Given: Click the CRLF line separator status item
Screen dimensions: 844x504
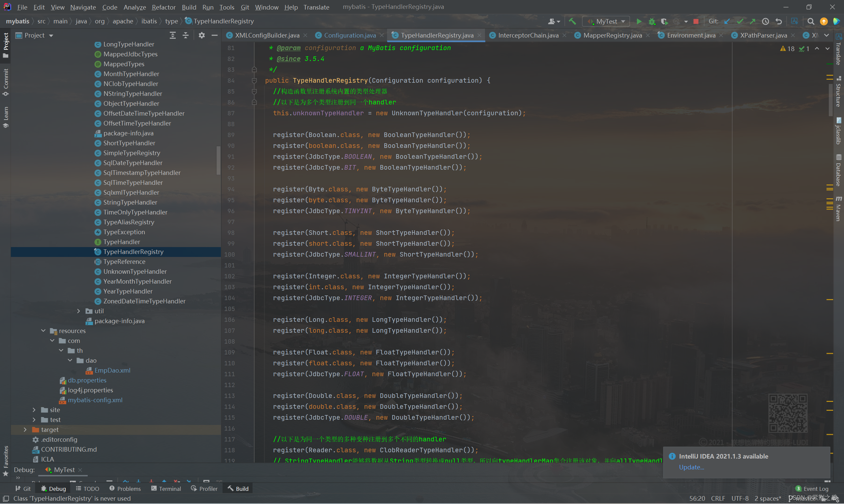Looking at the screenshot, I should tap(717, 498).
